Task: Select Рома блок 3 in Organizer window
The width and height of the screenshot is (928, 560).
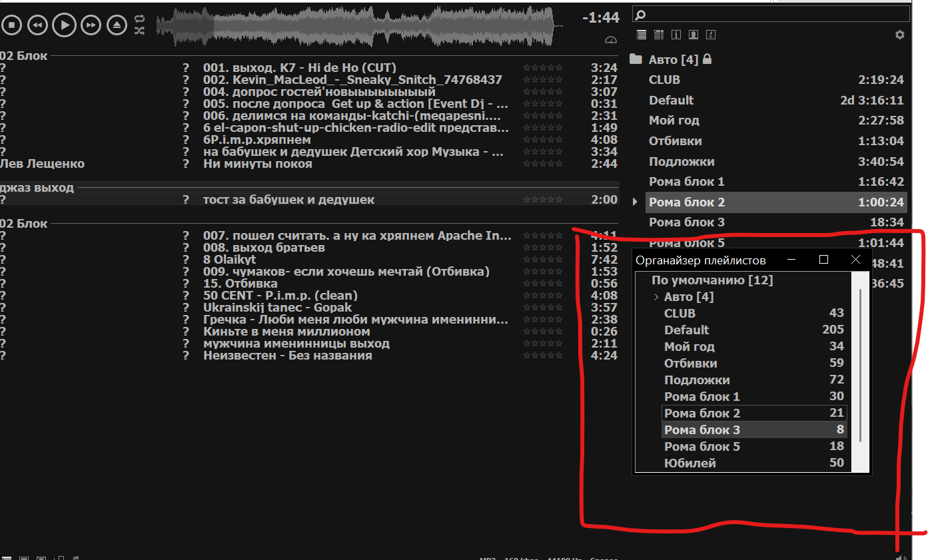Action: pyautogui.click(x=754, y=429)
